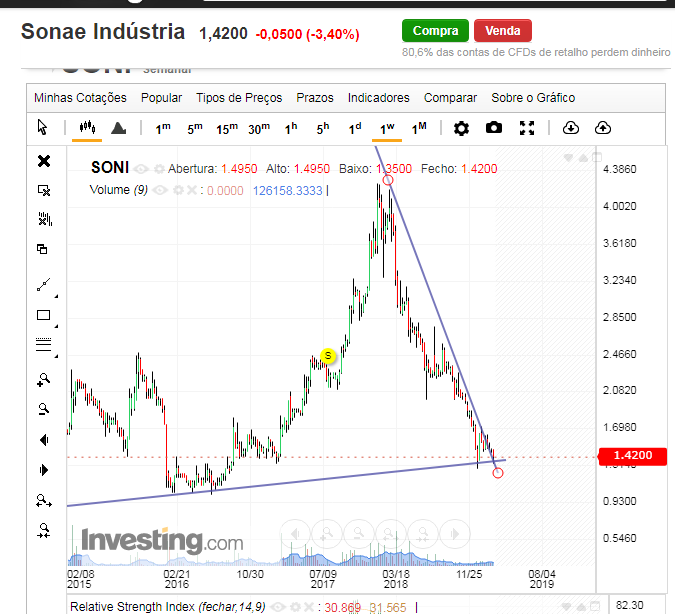The width and height of the screenshot is (675, 614).
Task: Open Popular menu
Action: coord(161,98)
